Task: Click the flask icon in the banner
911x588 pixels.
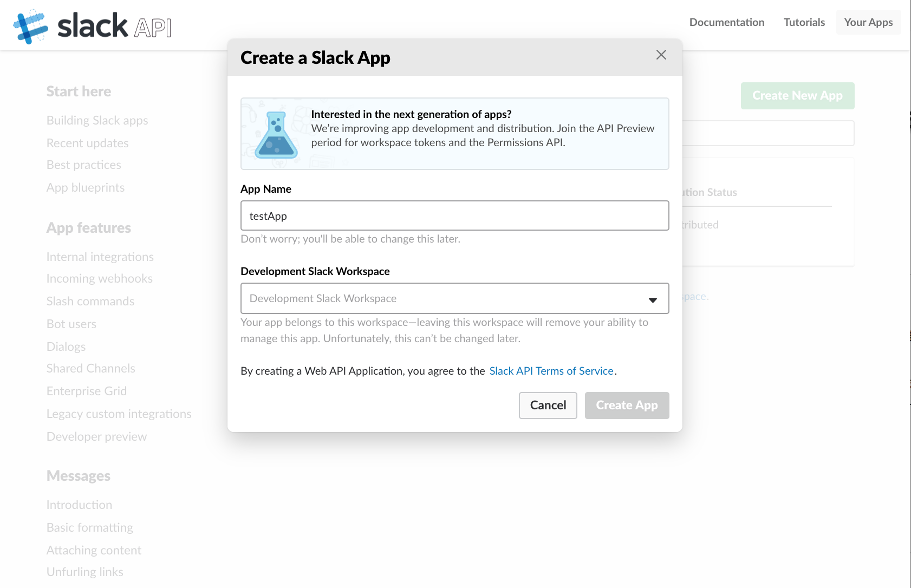Action: [276, 135]
